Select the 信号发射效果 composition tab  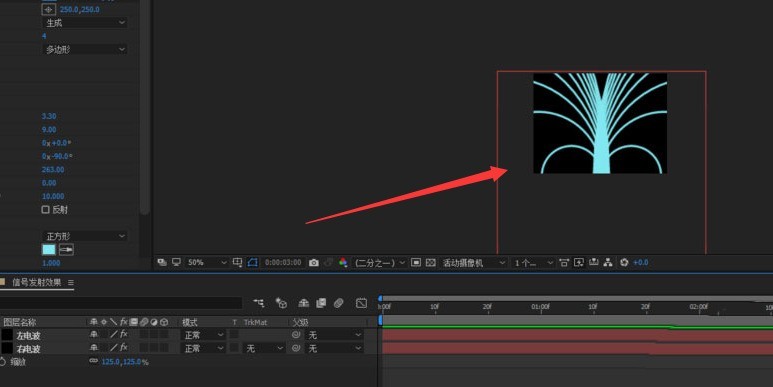pos(37,282)
